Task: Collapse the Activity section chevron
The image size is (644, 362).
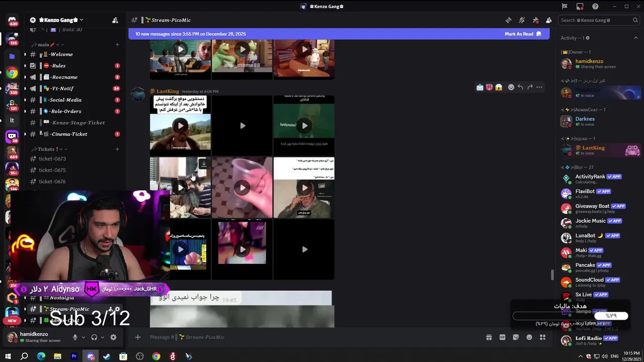Action: pyautogui.click(x=635, y=38)
